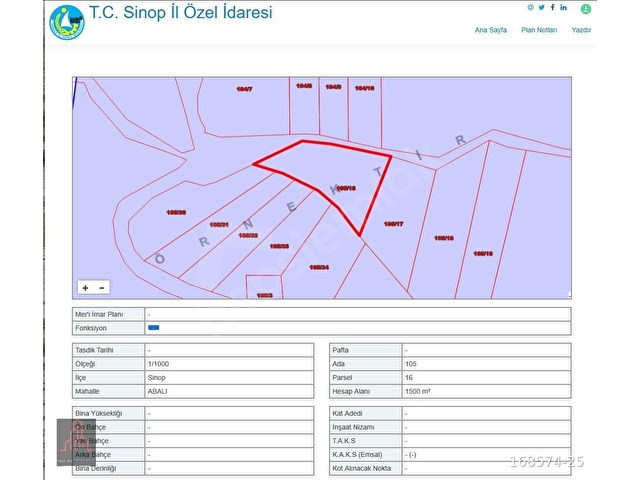The image size is (640, 480).
Task: Open Plan Notları
Action: point(539,30)
